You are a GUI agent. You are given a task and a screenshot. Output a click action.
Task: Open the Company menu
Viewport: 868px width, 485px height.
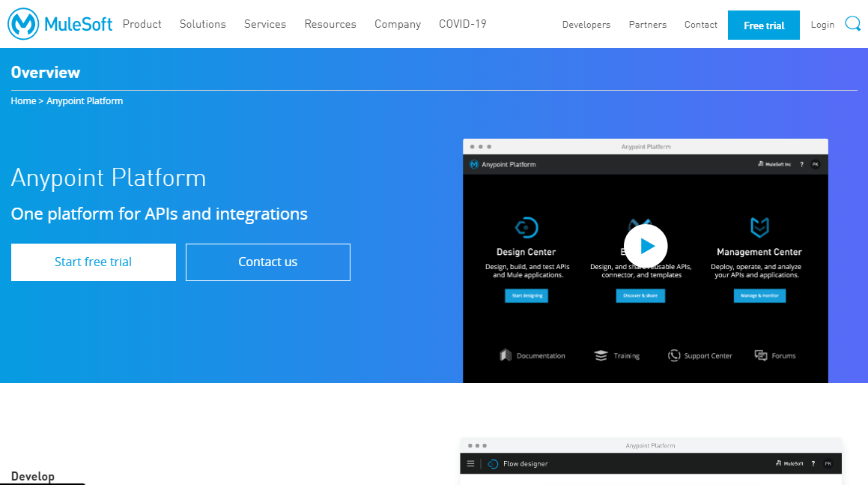click(x=398, y=25)
